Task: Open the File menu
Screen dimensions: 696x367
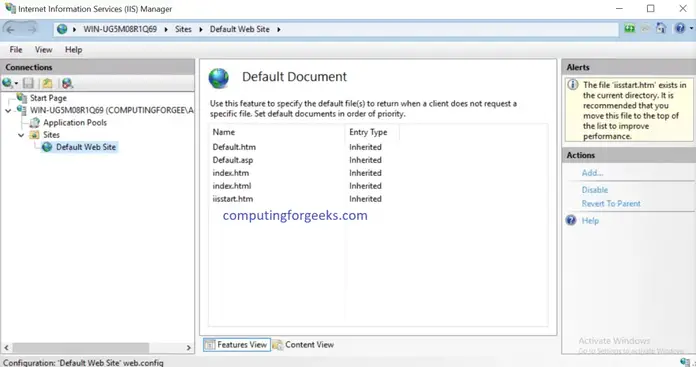Action: coord(16,50)
